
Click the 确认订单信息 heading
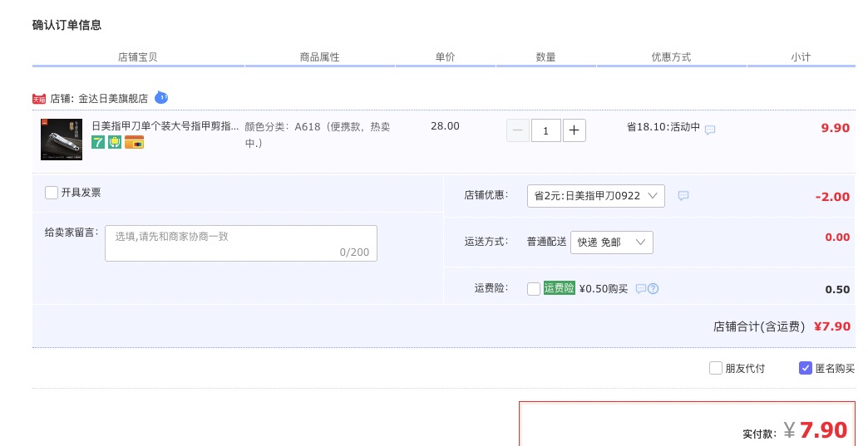coord(67,25)
